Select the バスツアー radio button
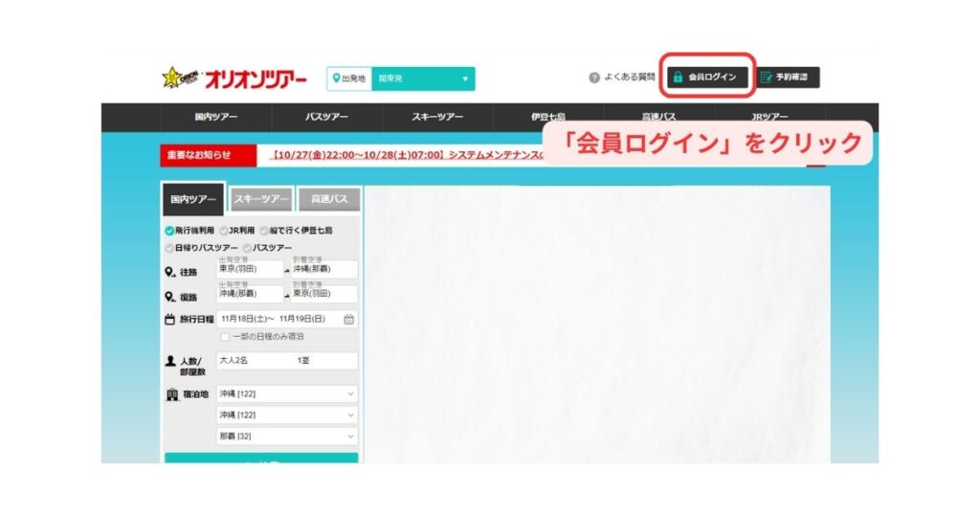 tap(248, 248)
